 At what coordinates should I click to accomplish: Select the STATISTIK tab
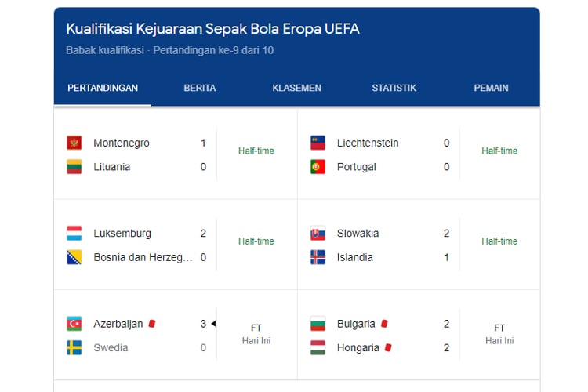[x=394, y=88]
